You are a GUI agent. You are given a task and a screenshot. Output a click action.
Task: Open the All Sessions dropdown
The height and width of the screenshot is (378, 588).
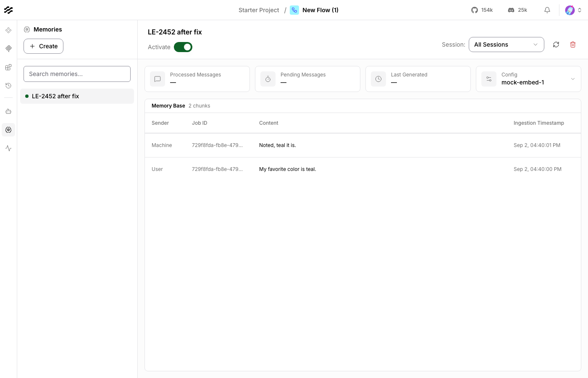coord(506,45)
